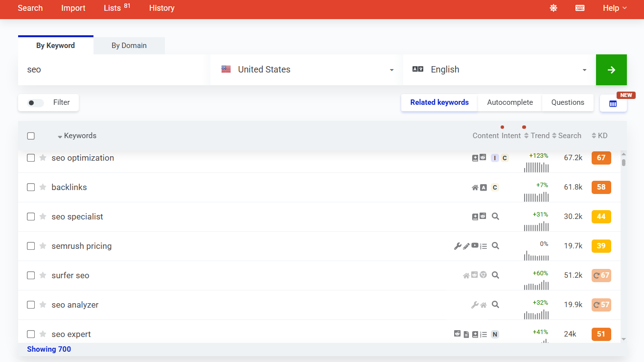The height and width of the screenshot is (362, 644).
Task: Check the select-all keywords checkbox
Action: pos(31,136)
